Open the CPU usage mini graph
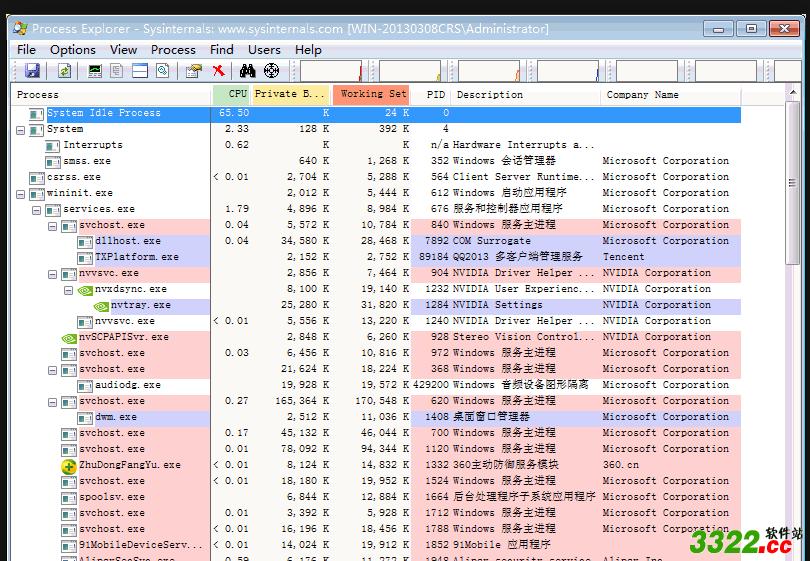Image resolution: width=810 pixels, height=561 pixels. (331, 71)
